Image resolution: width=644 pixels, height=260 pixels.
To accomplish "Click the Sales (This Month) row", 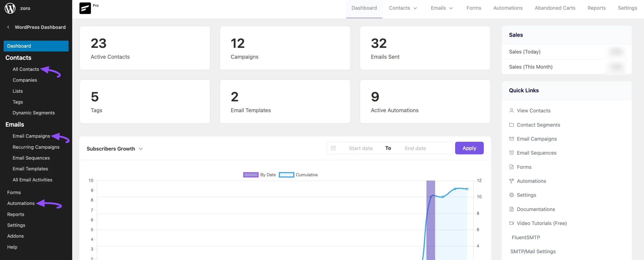I will pos(567,67).
